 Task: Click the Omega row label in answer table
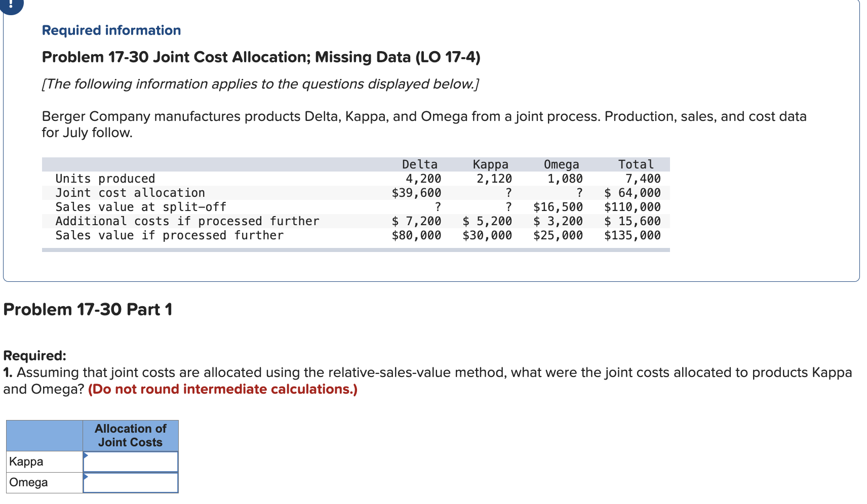pos(27,481)
